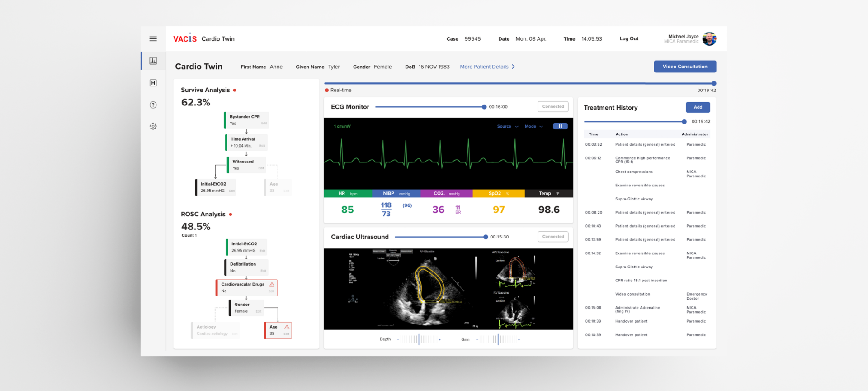Click the ultrasound Depth slider
This screenshot has height=391, width=868.
pos(419,339)
